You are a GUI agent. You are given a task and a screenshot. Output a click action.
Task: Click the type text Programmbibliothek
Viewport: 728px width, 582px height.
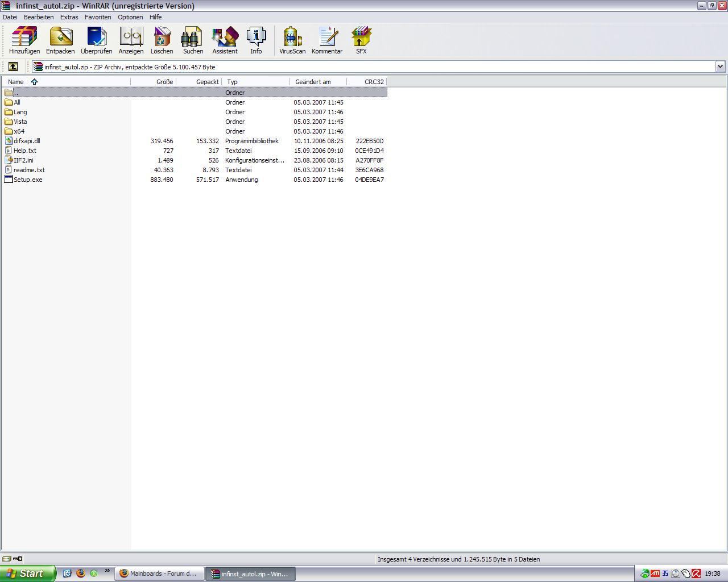pyautogui.click(x=252, y=141)
